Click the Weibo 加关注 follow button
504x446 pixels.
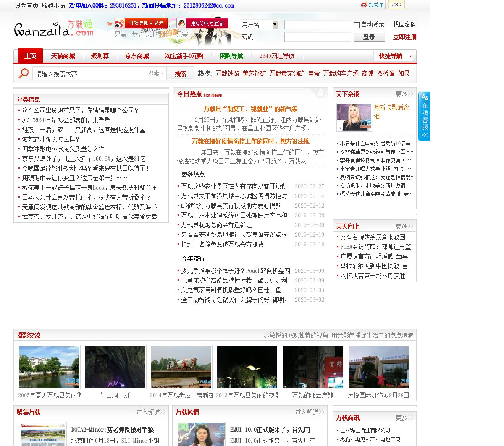[x=372, y=5]
